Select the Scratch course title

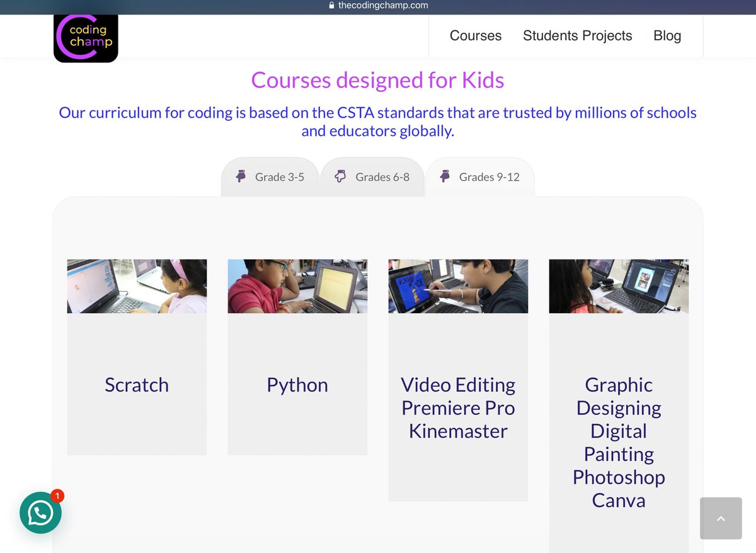tap(137, 385)
